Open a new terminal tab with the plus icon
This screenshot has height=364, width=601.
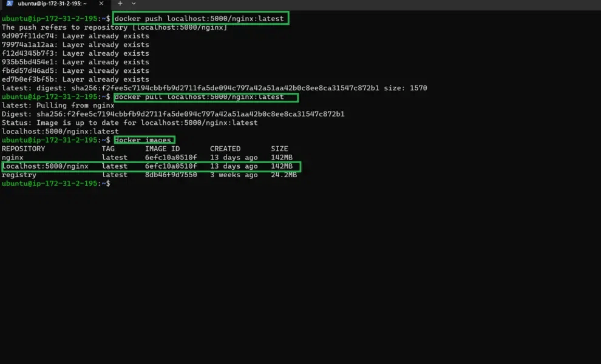pos(119,4)
